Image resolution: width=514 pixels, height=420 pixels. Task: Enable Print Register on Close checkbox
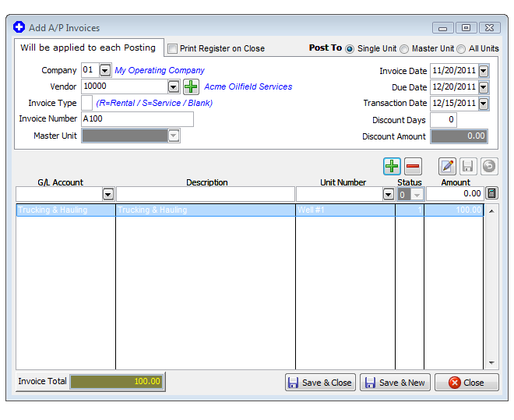[x=172, y=48]
